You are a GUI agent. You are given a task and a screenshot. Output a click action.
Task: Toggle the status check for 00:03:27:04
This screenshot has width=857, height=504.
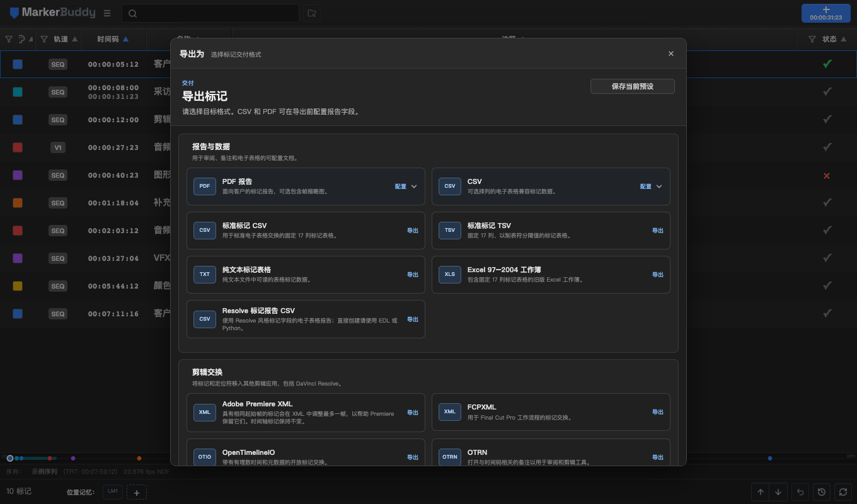[x=827, y=258]
